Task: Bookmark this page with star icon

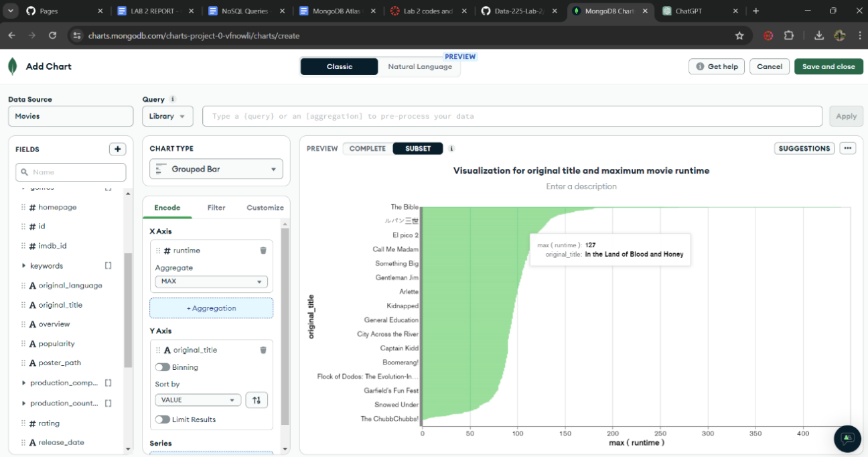Action: coord(739,36)
